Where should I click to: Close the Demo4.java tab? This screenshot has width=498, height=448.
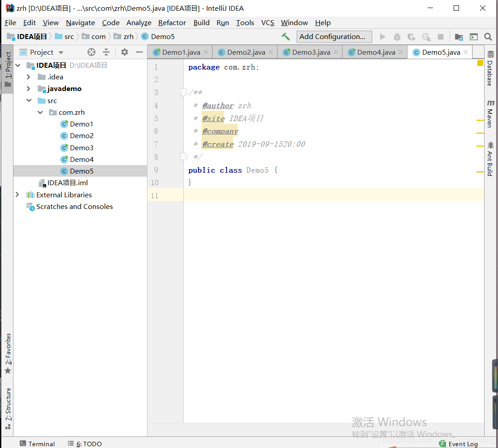click(401, 52)
